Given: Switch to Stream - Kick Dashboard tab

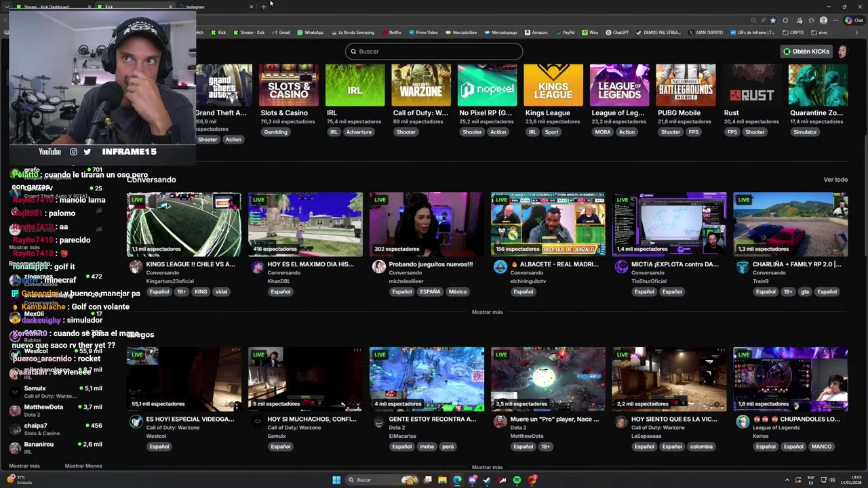Looking at the screenshot, I should [x=54, y=7].
